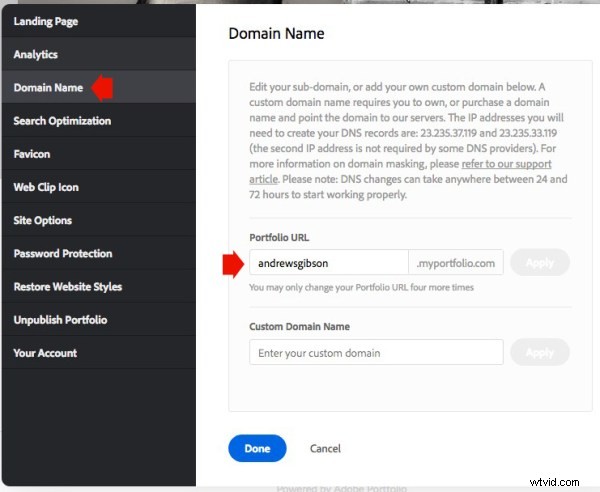Open Search Optimization settings
The image size is (600, 492).
(62, 121)
